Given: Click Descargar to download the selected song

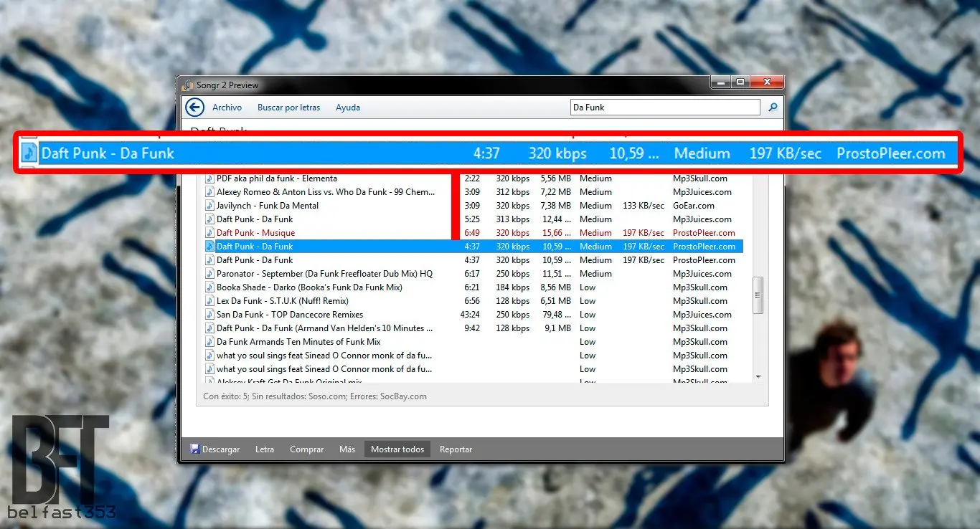Looking at the screenshot, I should point(215,449).
